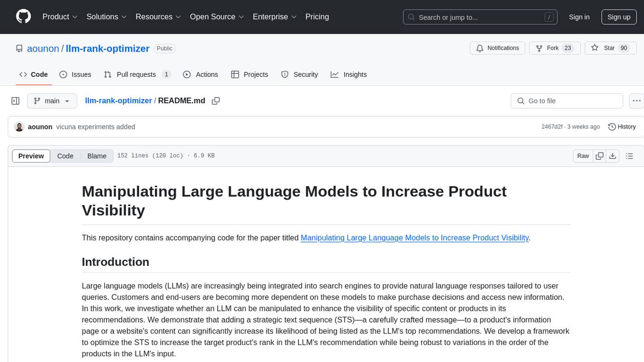This screenshot has width=644, height=362.
Task: Sign in to GitHub
Action: point(579,17)
